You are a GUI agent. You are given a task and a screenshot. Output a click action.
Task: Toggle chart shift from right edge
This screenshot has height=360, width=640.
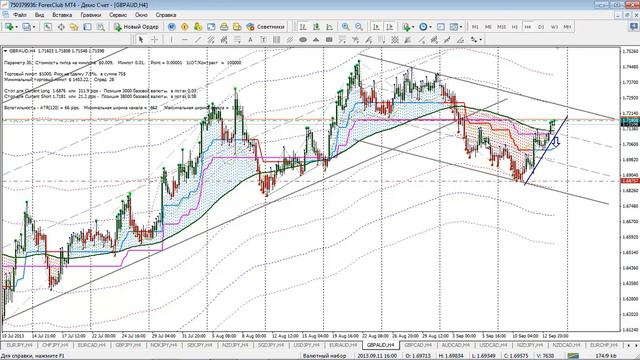pyautogui.click(x=389, y=27)
